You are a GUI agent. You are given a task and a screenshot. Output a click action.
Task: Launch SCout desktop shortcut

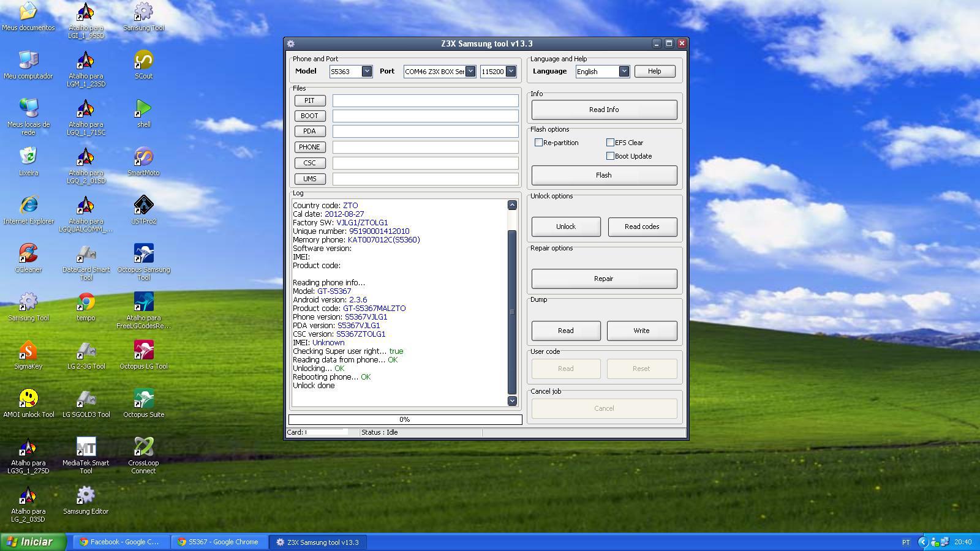pyautogui.click(x=143, y=65)
